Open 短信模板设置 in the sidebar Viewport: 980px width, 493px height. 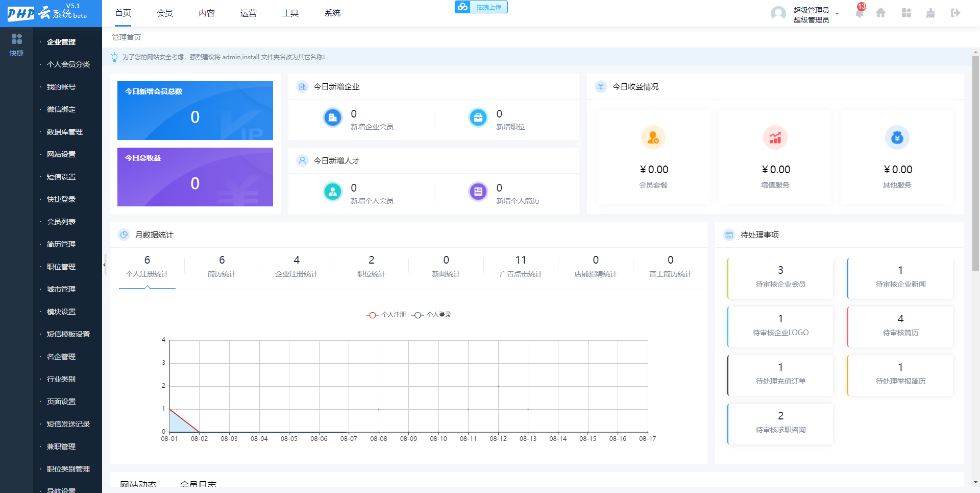point(68,334)
